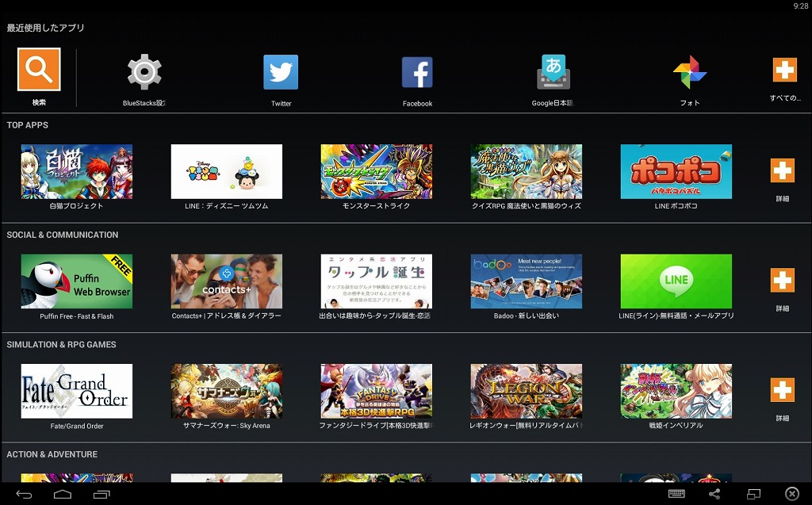The height and width of the screenshot is (505, 812).
Task: Open サマナーズウォー Sky Arena thumbnail
Action: point(226,391)
